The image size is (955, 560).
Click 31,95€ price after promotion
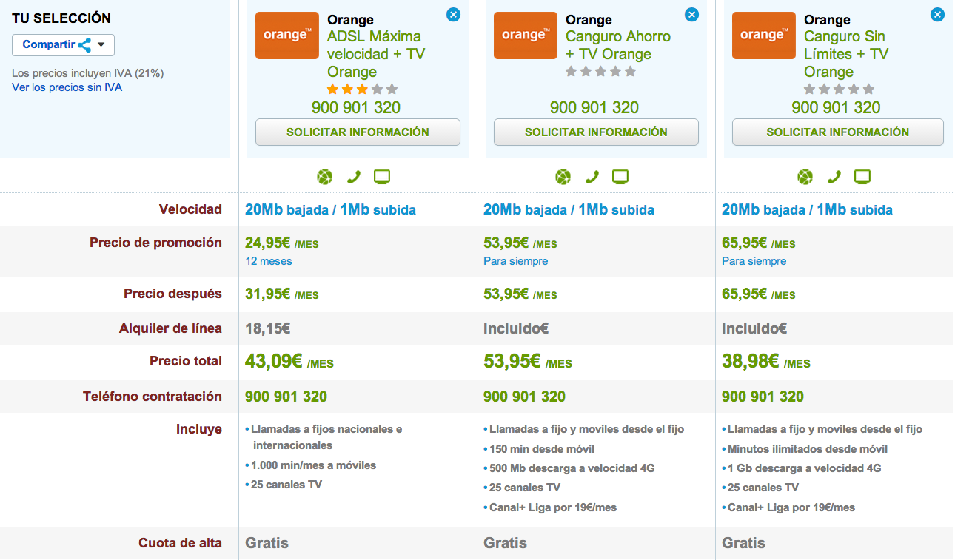pyautogui.click(x=282, y=294)
